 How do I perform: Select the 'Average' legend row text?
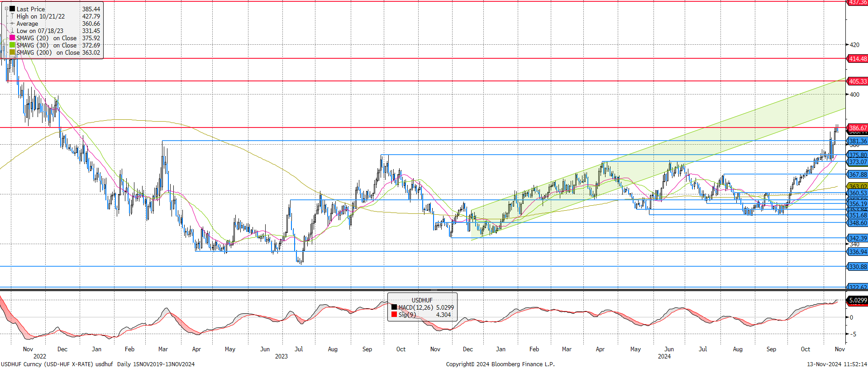pos(27,24)
